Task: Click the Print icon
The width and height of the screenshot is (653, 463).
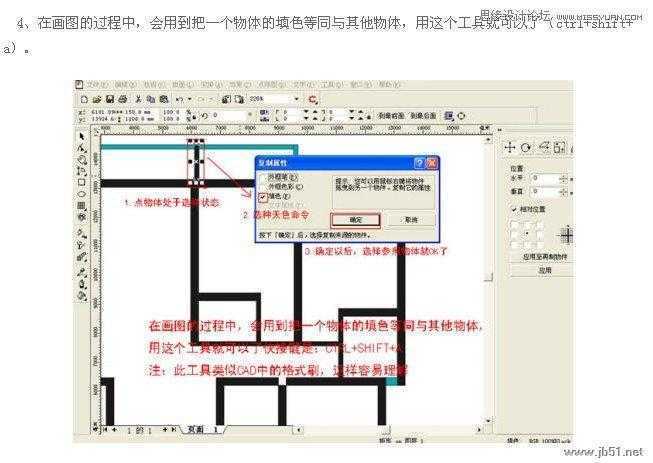Action: [123, 100]
